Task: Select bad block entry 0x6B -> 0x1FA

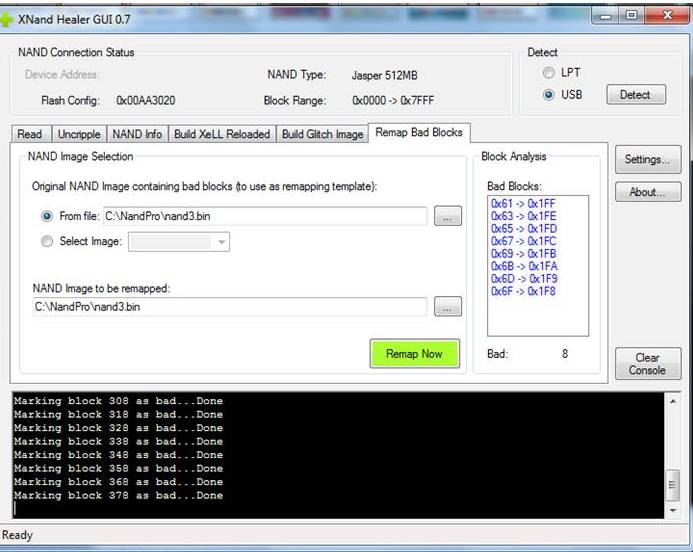Action: click(524, 266)
